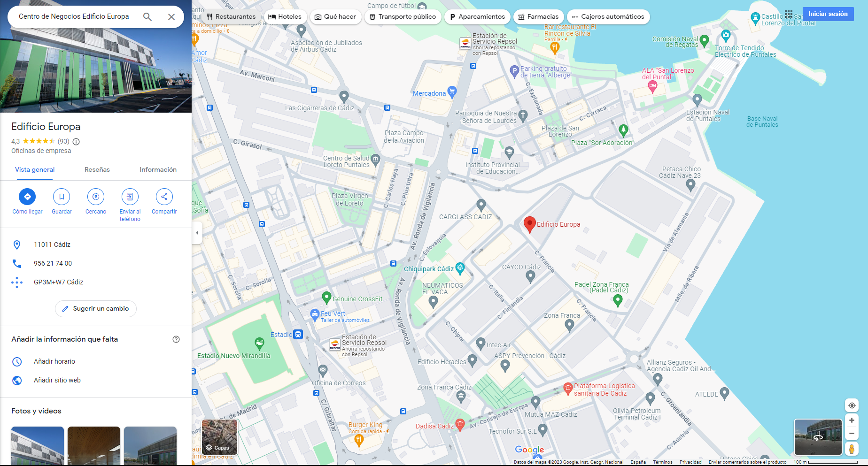
Task: Share the place with Compartir
Action: (x=164, y=202)
